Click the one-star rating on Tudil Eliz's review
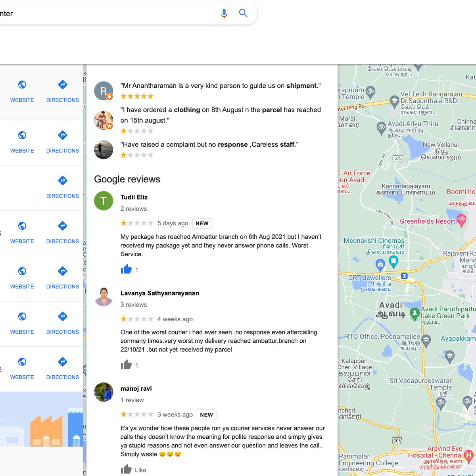 (x=137, y=223)
